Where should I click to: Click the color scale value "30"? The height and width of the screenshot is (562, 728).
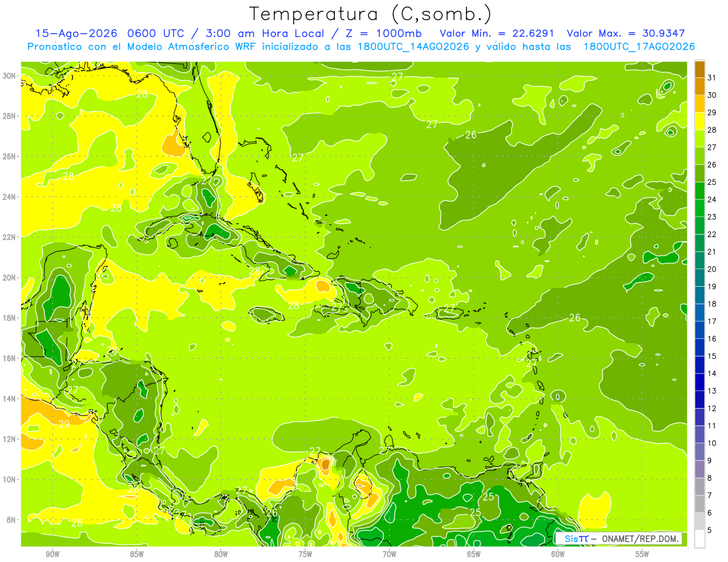pos(712,95)
